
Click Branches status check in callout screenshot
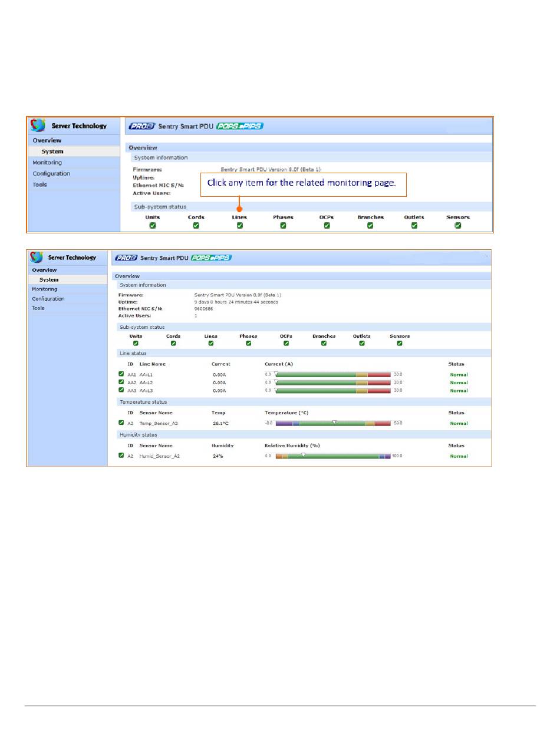tap(370, 225)
